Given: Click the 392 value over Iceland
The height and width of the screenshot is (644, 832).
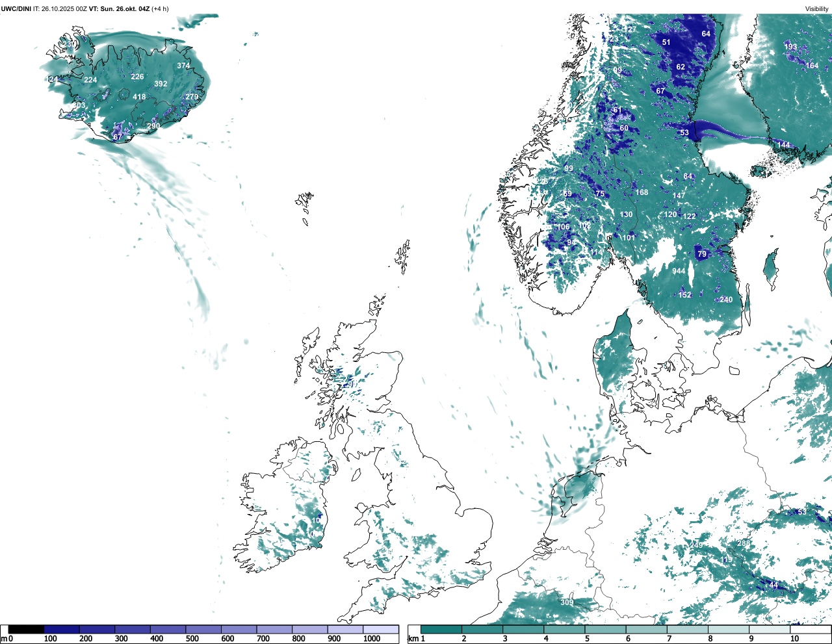Looking at the screenshot, I should 161,84.
